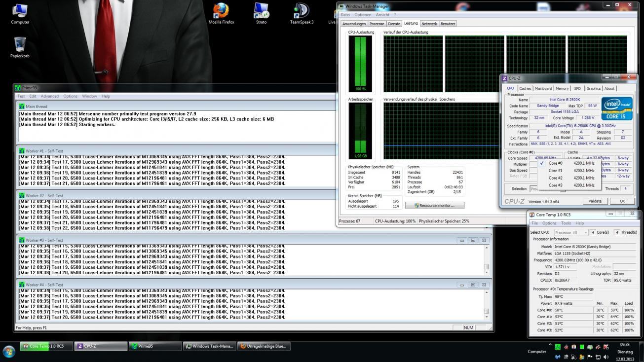Click the Worker #2 - Self-Test window icon
This screenshot has width=644, height=362.
22,195
